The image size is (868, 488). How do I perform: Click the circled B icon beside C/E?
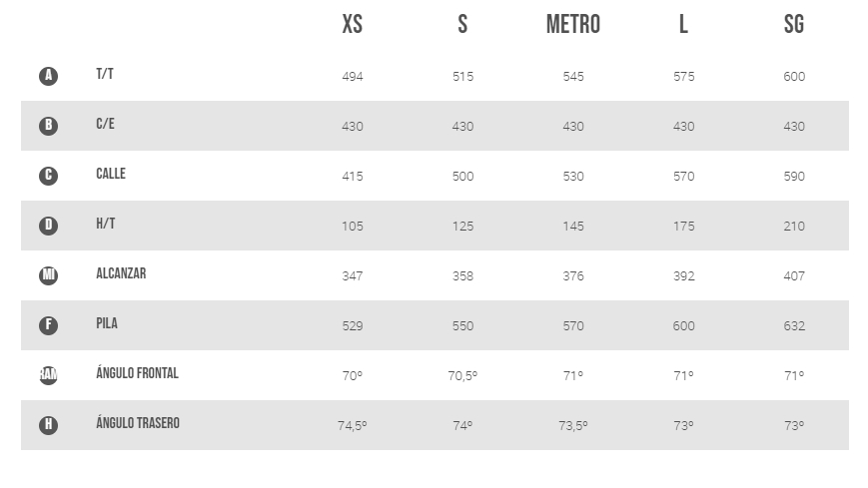click(48, 126)
